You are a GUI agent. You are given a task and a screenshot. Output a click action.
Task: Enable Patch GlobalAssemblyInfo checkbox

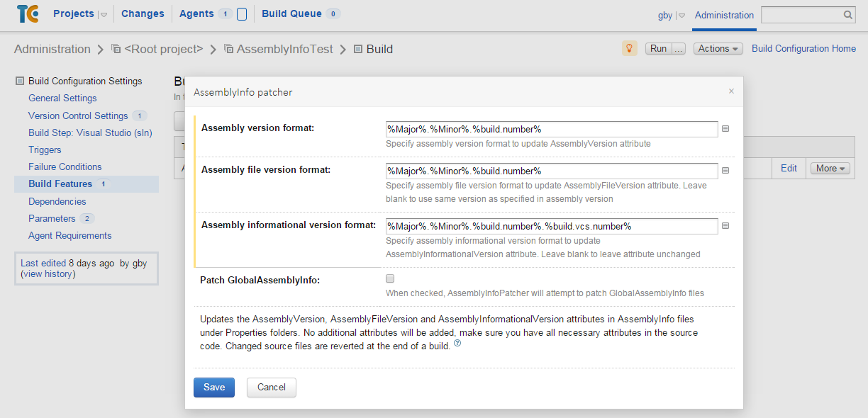click(390, 279)
